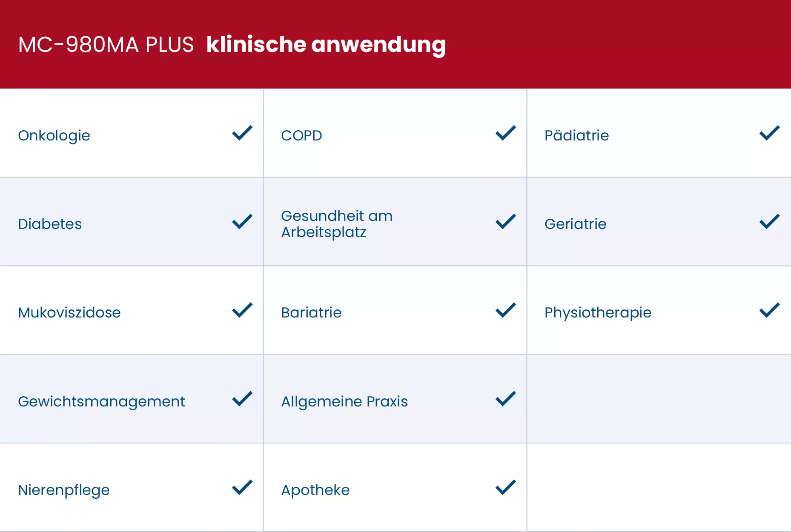Click the Onkologie label
Image resolution: width=791 pixels, height=532 pixels.
tap(54, 136)
